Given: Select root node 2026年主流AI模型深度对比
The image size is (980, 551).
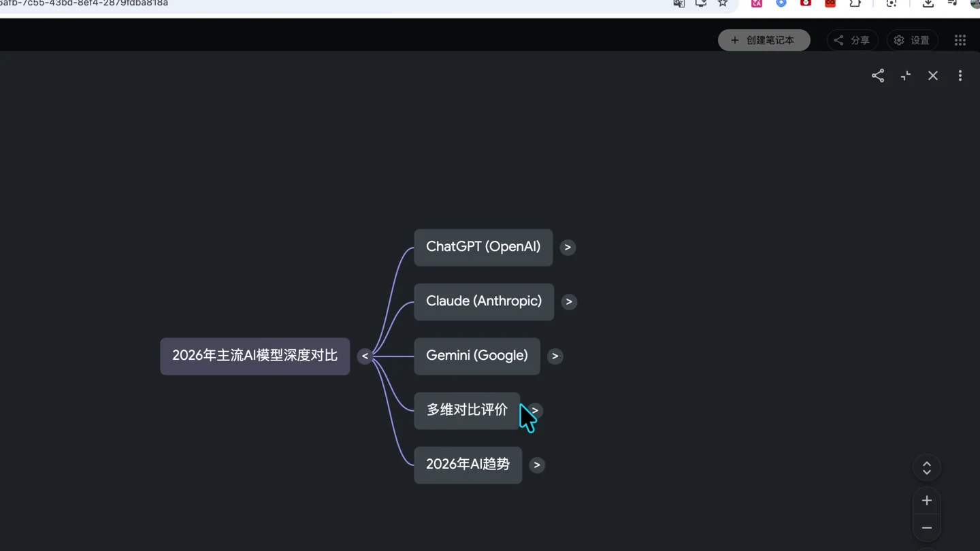Looking at the screenshot, I should tap(255, 356).
